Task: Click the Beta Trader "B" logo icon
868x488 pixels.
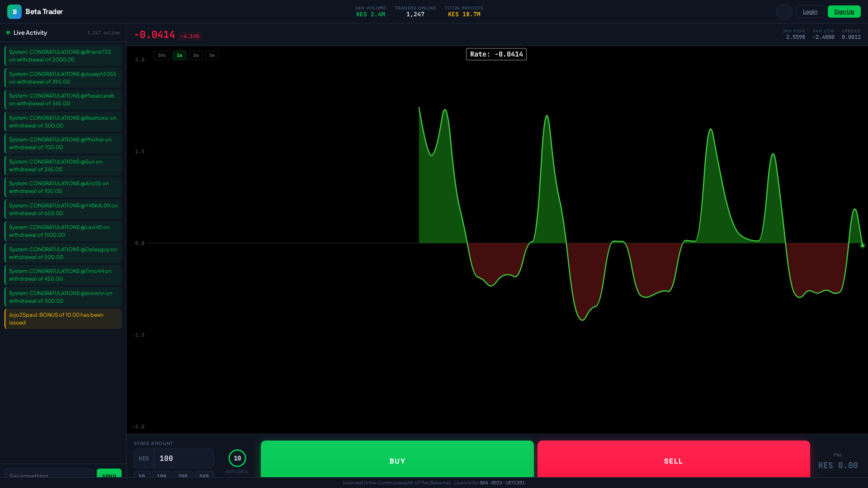Action: tap(14, 12)
